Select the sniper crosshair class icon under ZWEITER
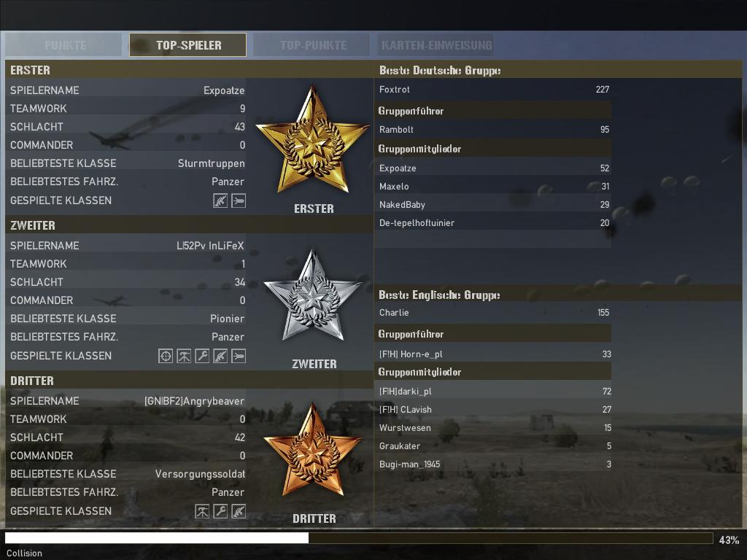Viewport: 747px width, 560px height. point(166,356)
